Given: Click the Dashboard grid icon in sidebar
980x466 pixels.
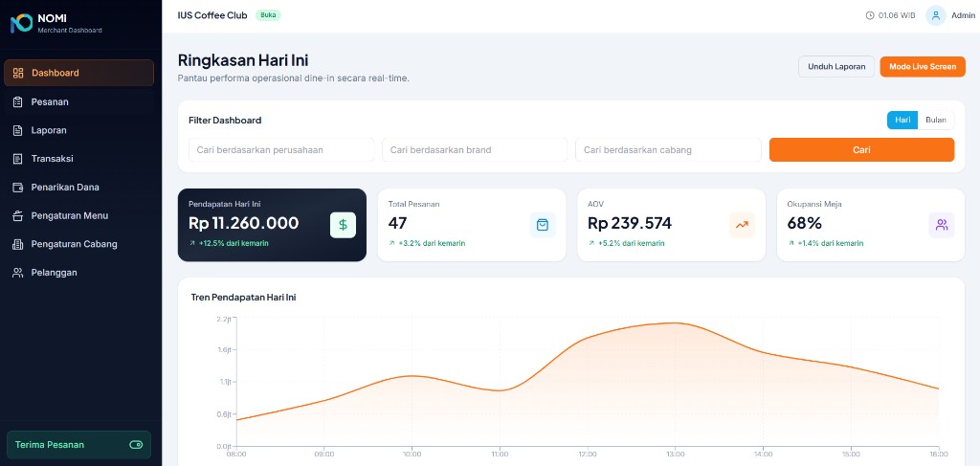Looking at the screenshot, I should [x=18, y=73].
